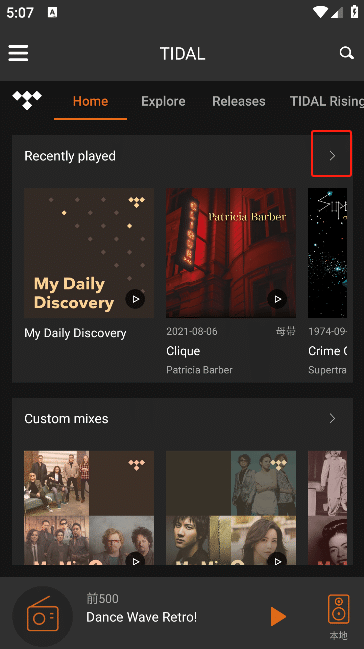364x649 pixels.
Task: Expand Recently played with the chevron arrow
Action: (332, 156)
